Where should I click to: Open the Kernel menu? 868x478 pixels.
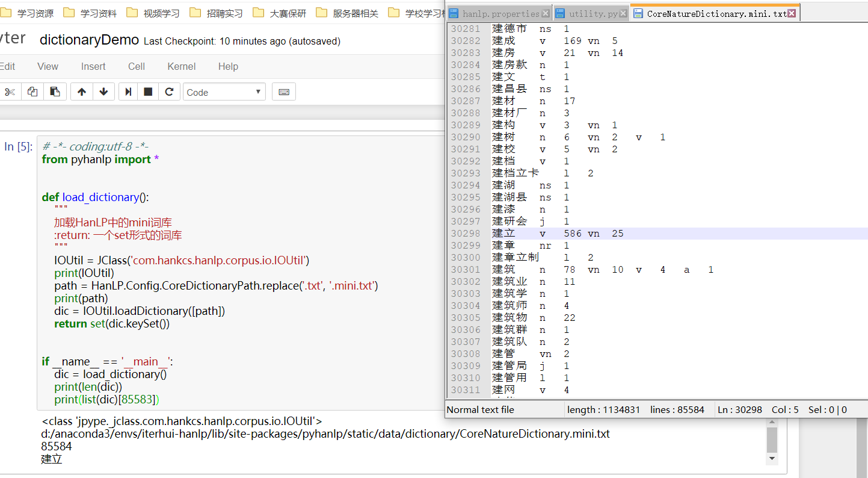click(181, 67)
